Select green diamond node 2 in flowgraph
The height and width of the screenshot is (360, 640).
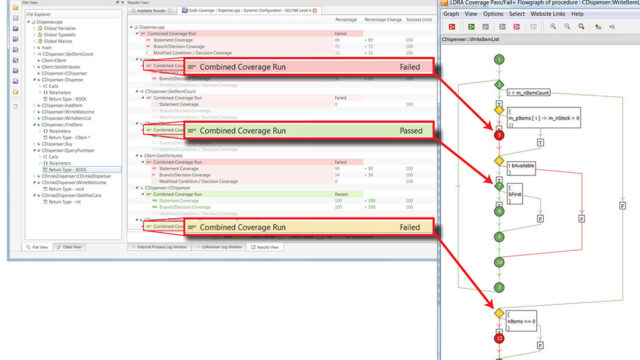pyautogui.click(x=499, y=85)
